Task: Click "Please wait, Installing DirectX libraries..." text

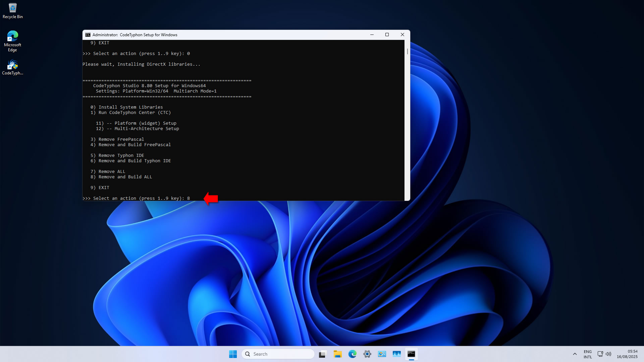Action: tap(141, 64)
